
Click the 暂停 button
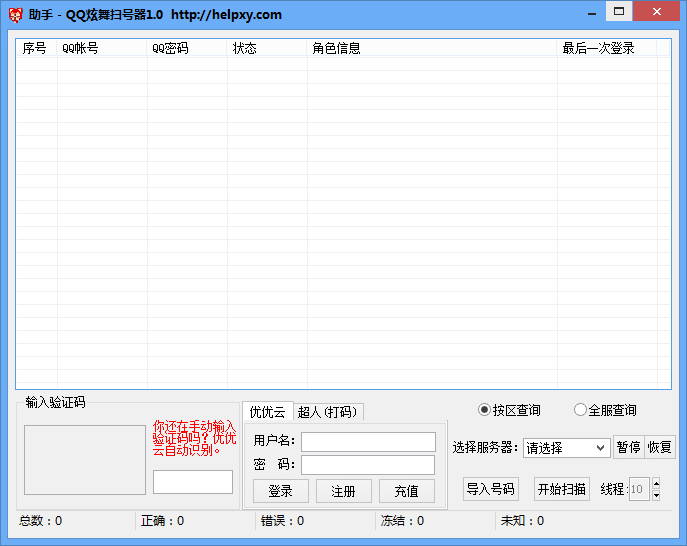(629, 447)
